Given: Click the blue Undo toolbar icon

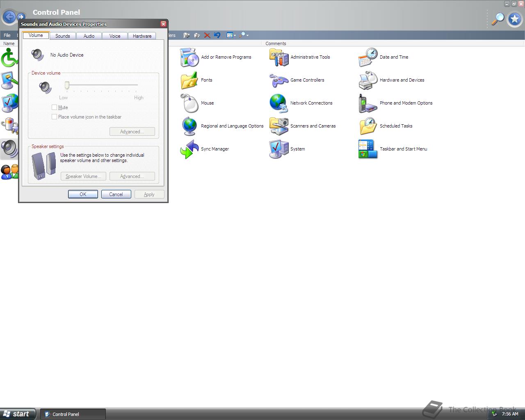Looking at the screenshot, I should 217,35.
